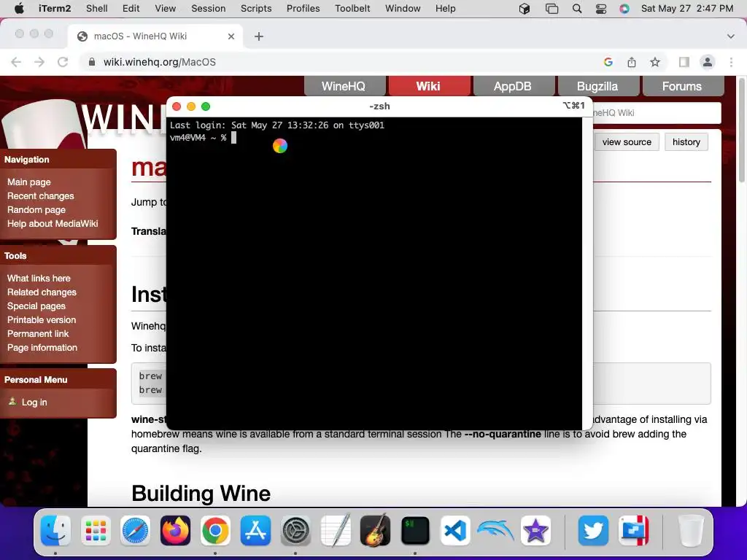This screenshot has height=560, width=747.
Task: Open the Apple menu
Action: (19, 9)
